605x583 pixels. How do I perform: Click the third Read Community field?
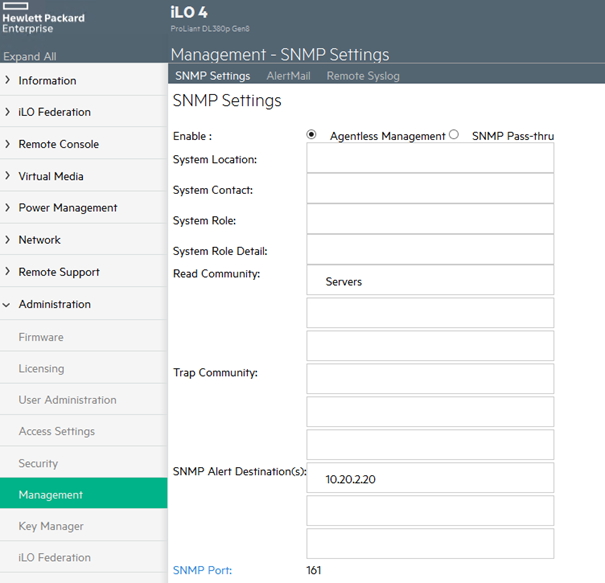(430, 346)
